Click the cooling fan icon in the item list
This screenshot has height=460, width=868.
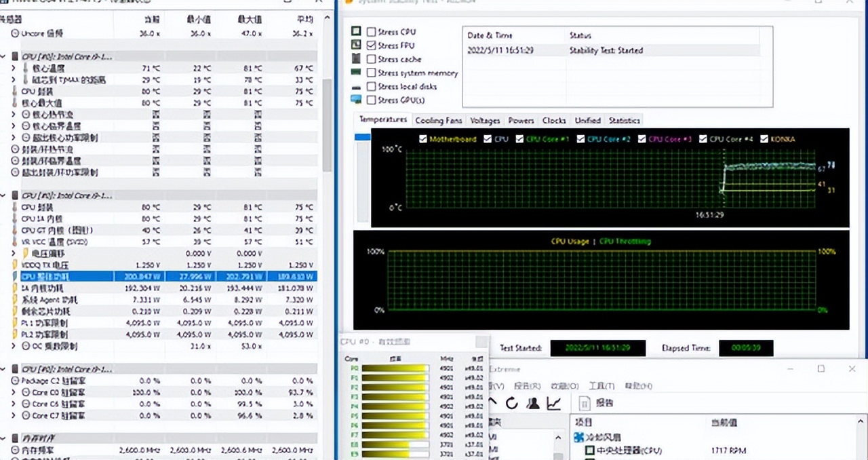579,437
